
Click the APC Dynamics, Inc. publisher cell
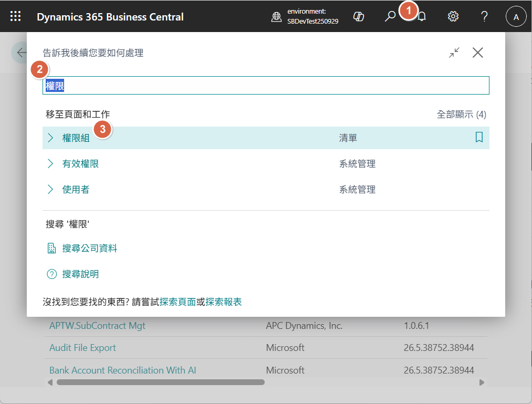pyautogui.click(x=305, y=326)
